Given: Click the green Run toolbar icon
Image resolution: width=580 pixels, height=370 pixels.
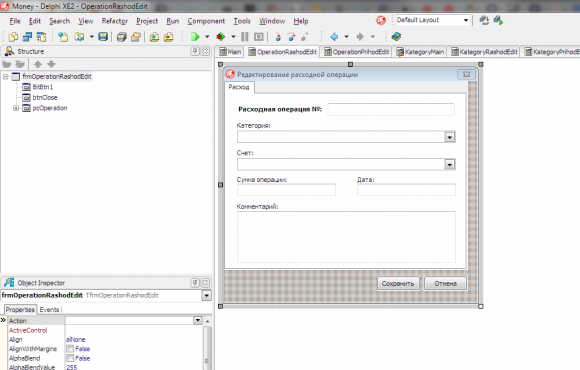Looking at the screenshot, I should [195, 37].
